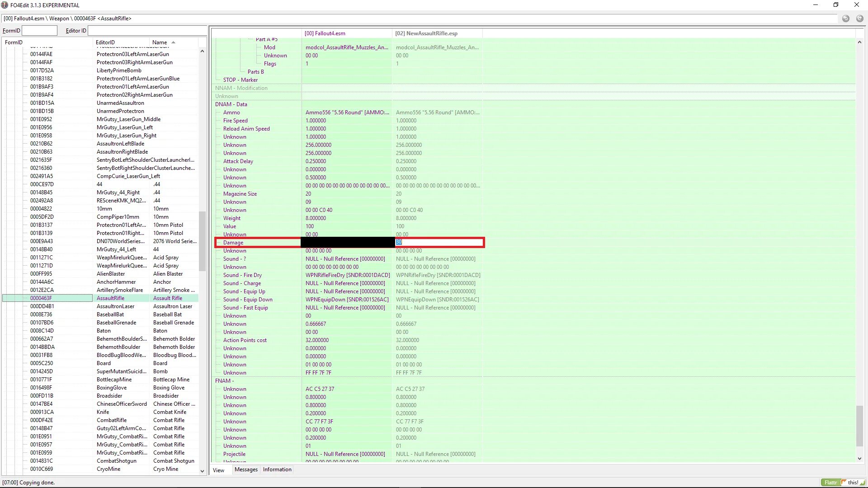Select the Broadsider record 000FD11B
The height and width of the screenshot is (488, 868).
click(100, 396)
